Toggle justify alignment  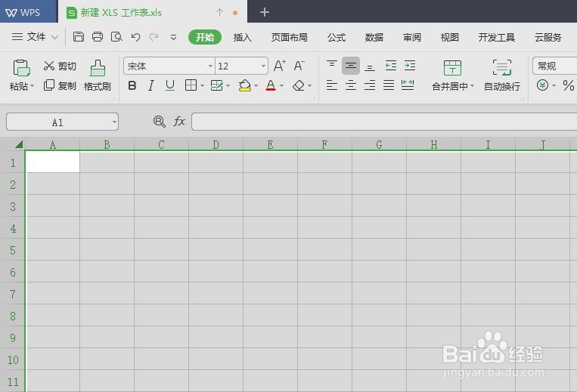pyautogui.click(x=389, y=85)
